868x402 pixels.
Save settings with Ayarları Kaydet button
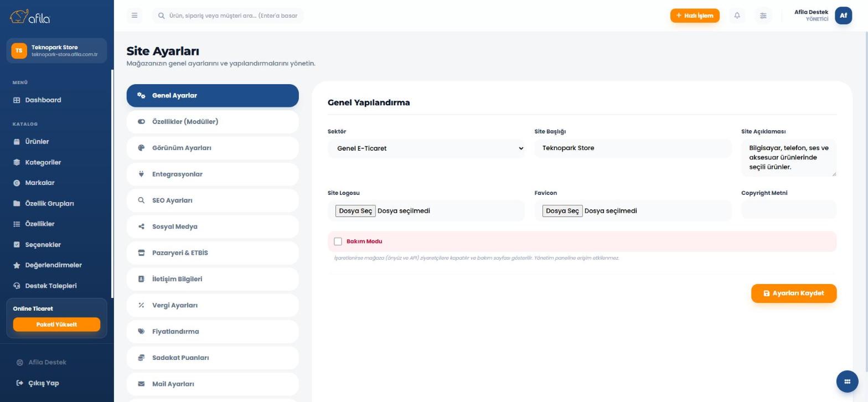tap(794, 293)
